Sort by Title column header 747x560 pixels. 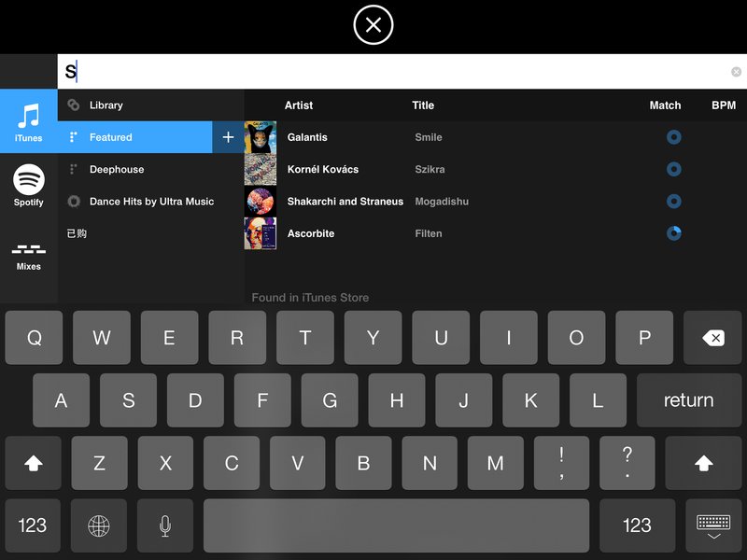[423, 105]
